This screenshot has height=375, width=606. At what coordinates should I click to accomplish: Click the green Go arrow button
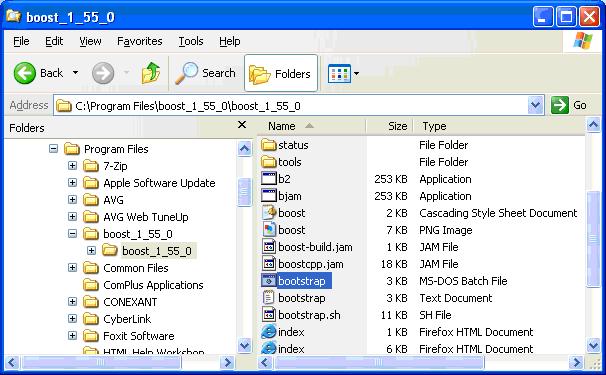coord(560,105)
